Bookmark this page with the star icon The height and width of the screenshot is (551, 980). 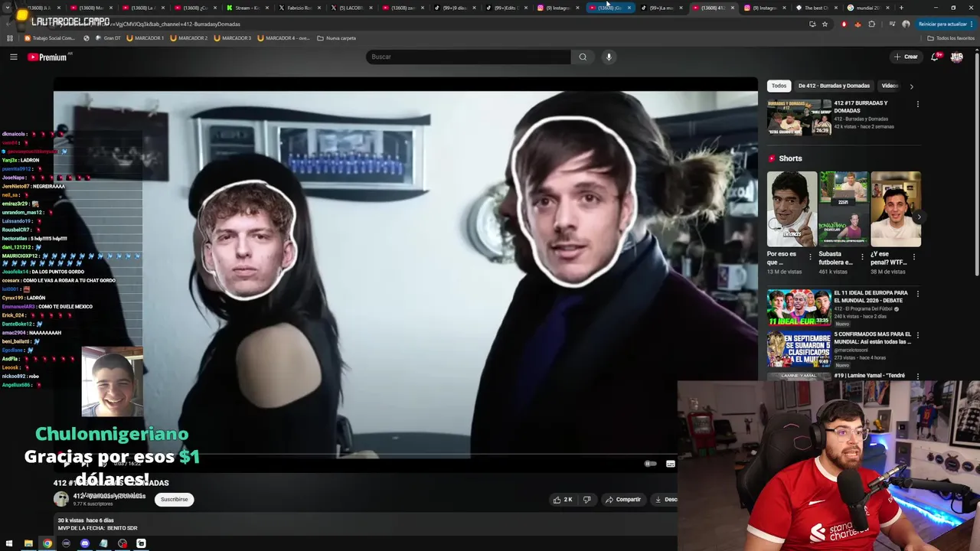(825, 24)
